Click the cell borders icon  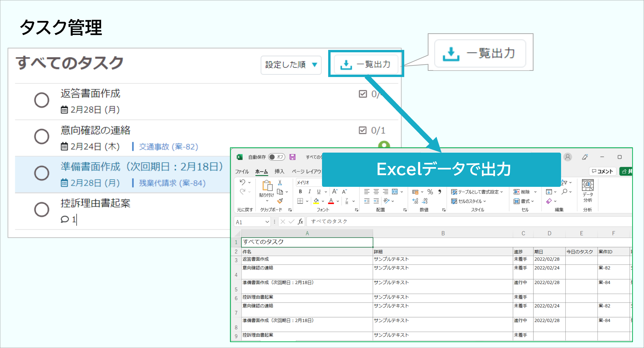point(300,201)
